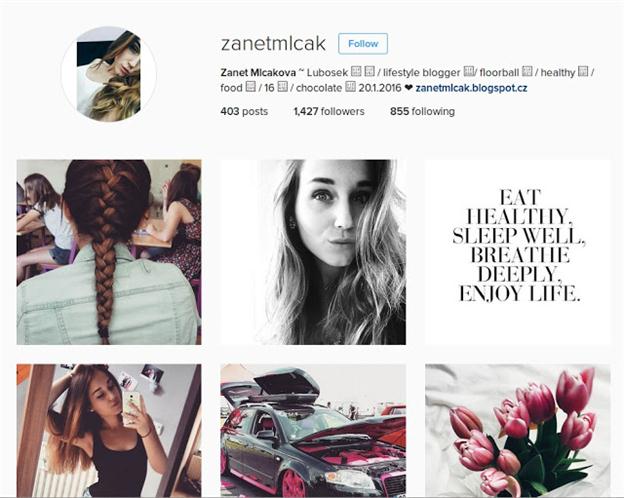Click the emoji placeholder after chocolate
This screenshot has width=624, height=498.
pos(350,87)
